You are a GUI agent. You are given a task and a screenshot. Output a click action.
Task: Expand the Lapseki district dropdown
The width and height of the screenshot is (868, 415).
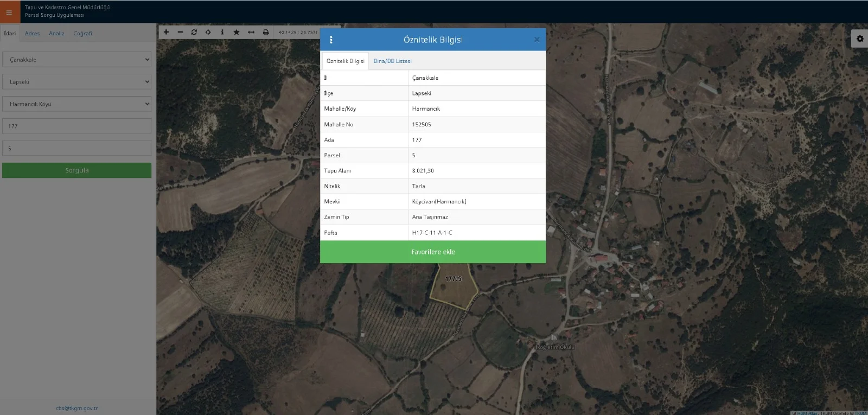point(76,82)
